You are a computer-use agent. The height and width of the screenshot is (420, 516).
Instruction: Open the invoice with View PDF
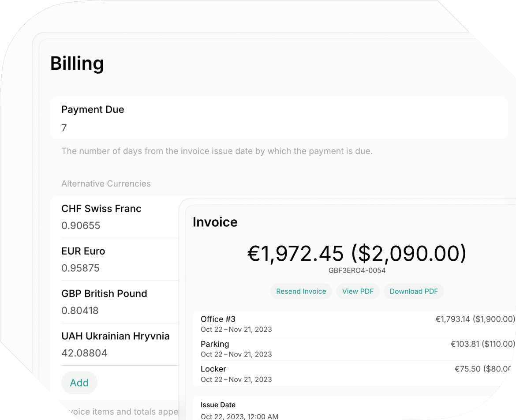(358, 291)
